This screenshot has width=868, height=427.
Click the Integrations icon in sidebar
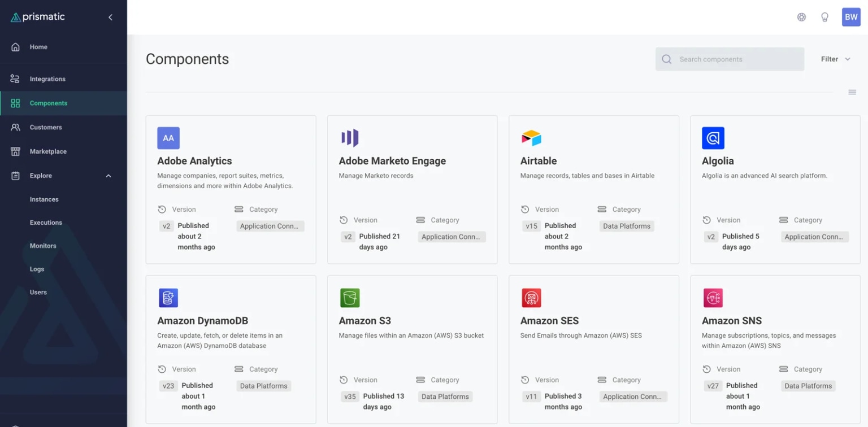pos(15,79)
